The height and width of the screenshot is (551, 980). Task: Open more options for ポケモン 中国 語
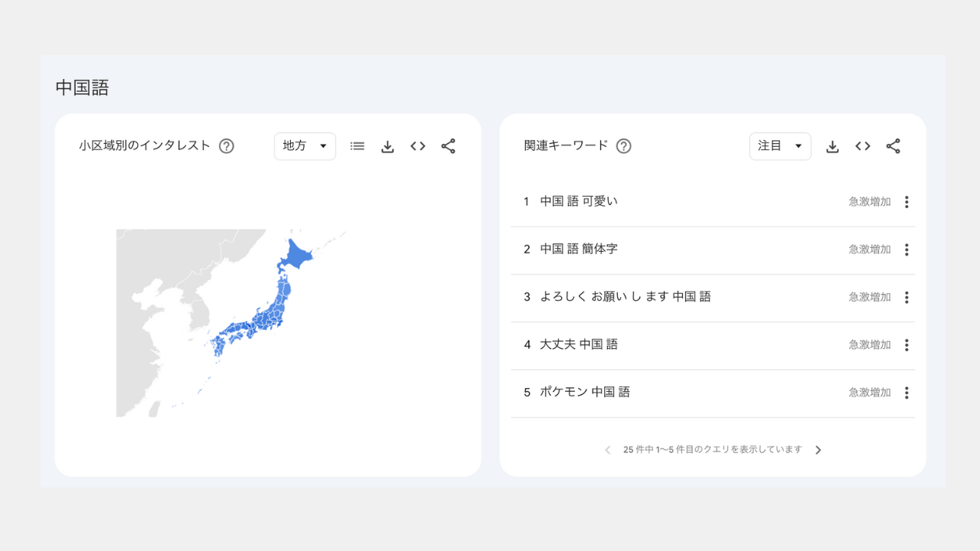906,393
